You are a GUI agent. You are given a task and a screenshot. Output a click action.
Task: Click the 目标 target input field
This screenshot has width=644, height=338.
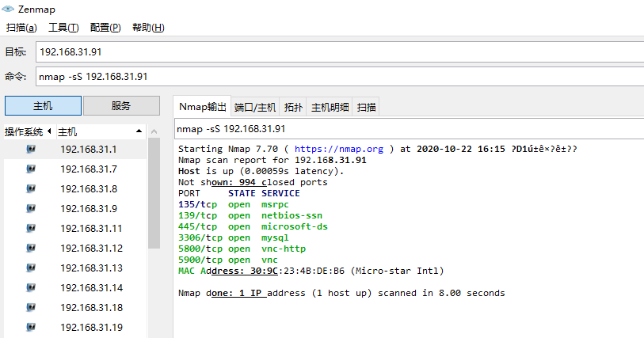click(x=340, y=52)
